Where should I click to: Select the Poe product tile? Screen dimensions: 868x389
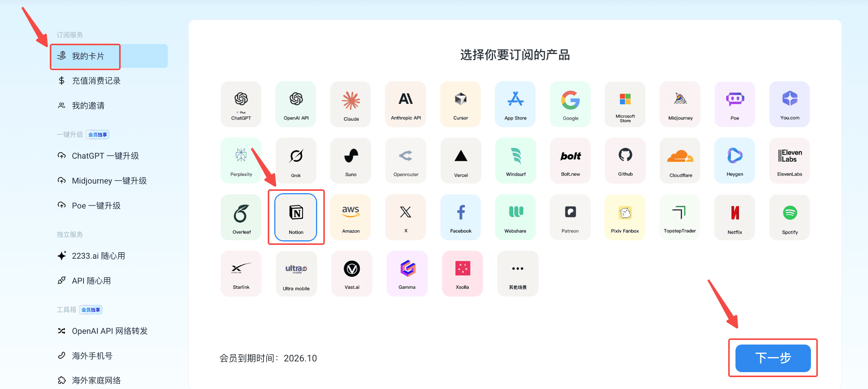(x=735, y=104)
